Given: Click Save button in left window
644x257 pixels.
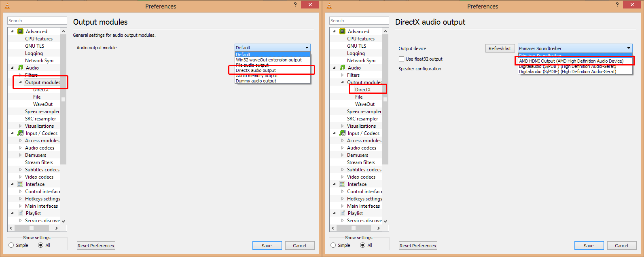Looking at the screenshot, I should tap(267, 245).
